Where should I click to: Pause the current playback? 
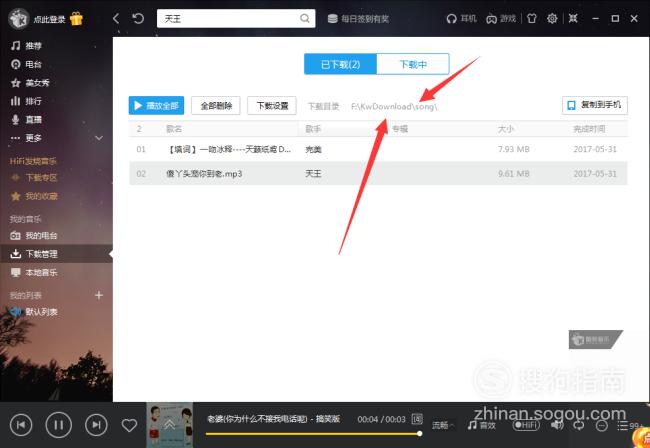pyautogui.click(x=58, y=424)
